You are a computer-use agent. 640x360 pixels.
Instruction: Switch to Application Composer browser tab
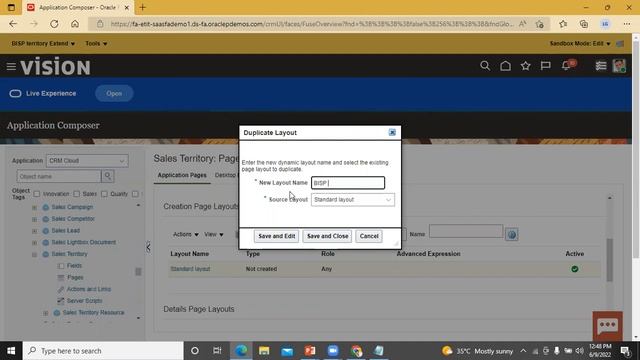click(77, 7)
